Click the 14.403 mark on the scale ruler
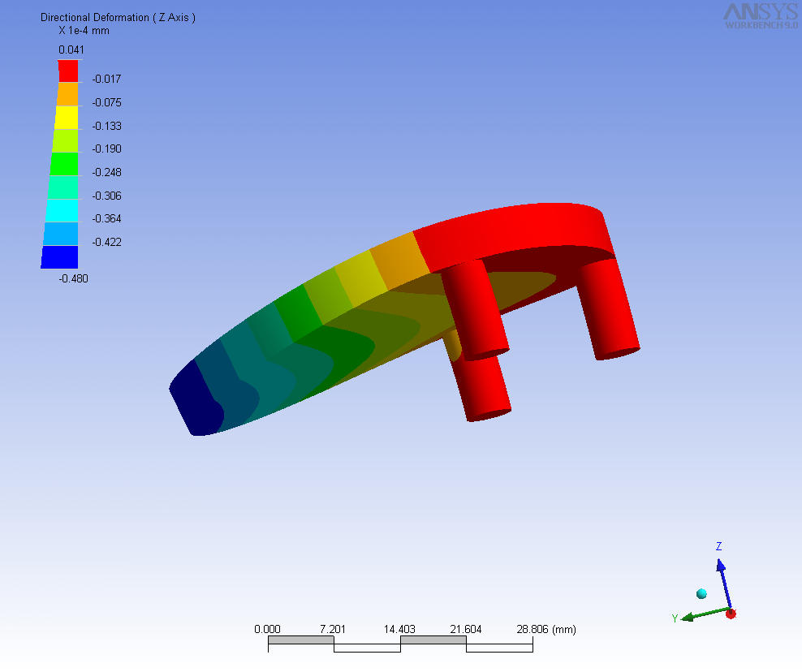The height and width of the screenshot is (672, 802). (x=399, y=630)
